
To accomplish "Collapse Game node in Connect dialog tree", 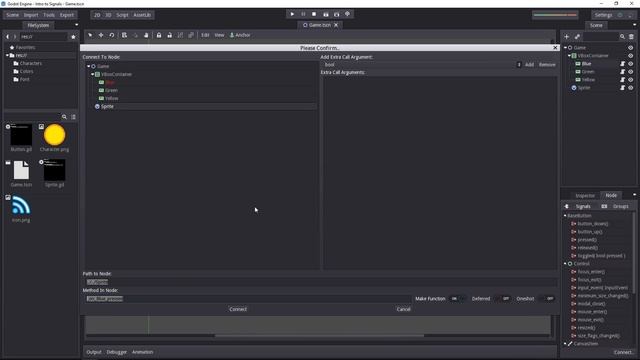I will pos(89,66).
